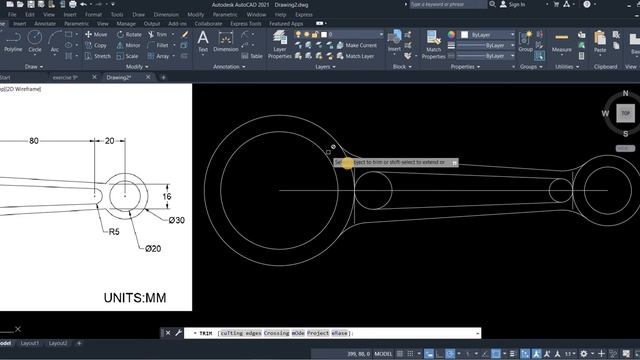Screen dimensions: 640x360
Task: Select the Polyline tool
Action: click(x=13, y=42)
